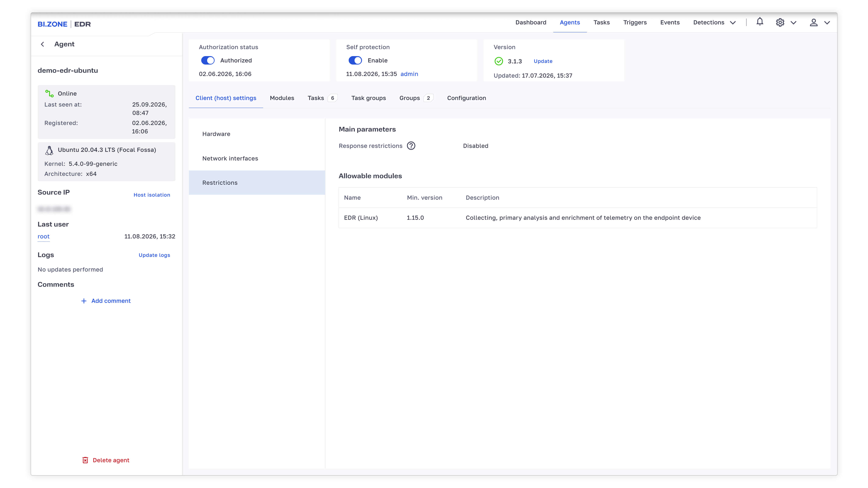Go back with the Agent back arrow
The image size is (868, 488).
tap(42, 44)
